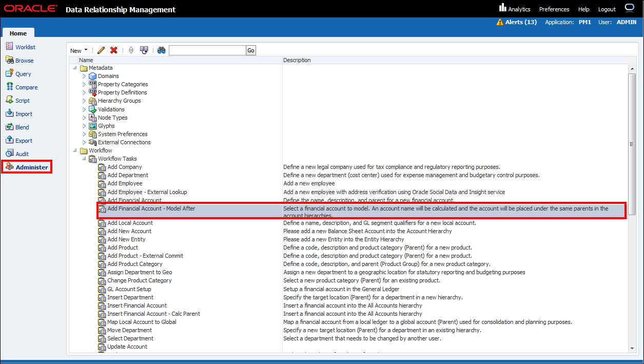Select the Add Local Account task

[130, 223]
